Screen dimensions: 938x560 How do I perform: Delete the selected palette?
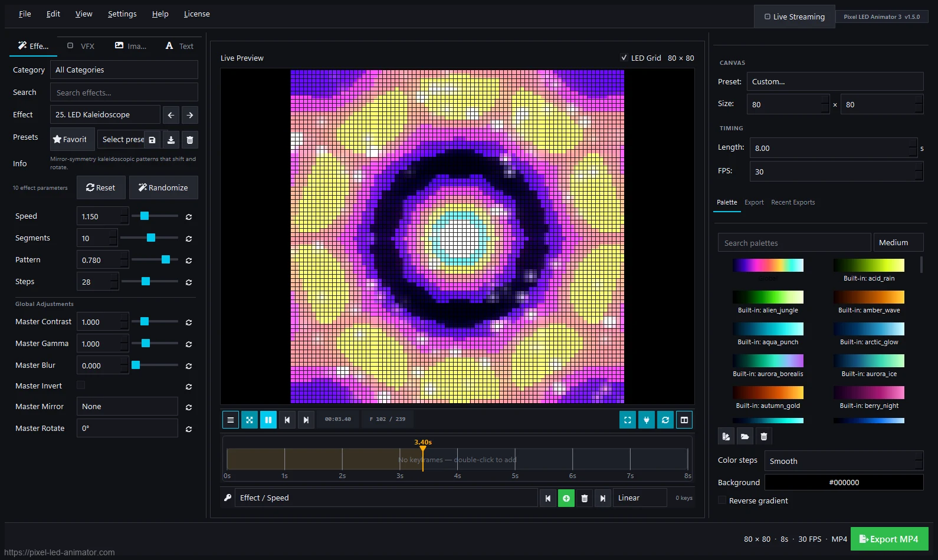tap(764, 436)
